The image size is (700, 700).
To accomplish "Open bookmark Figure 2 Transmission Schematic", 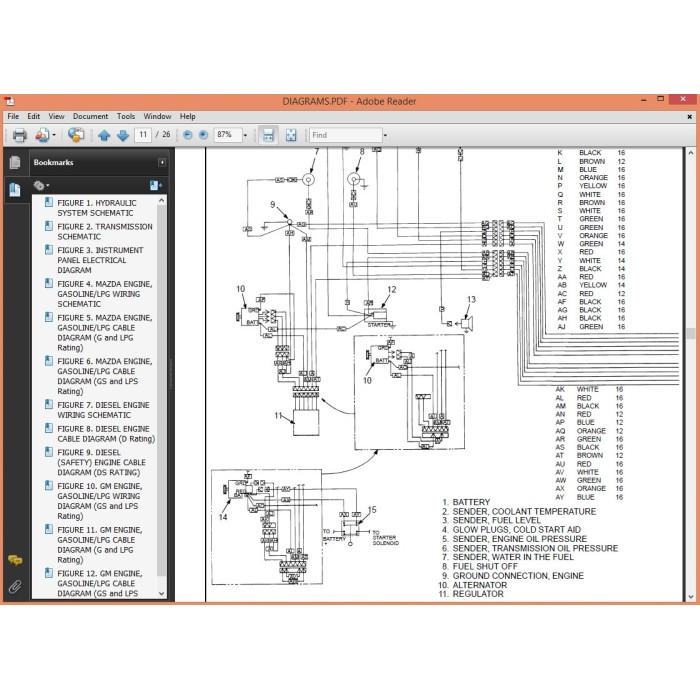I will click(104, 231).
